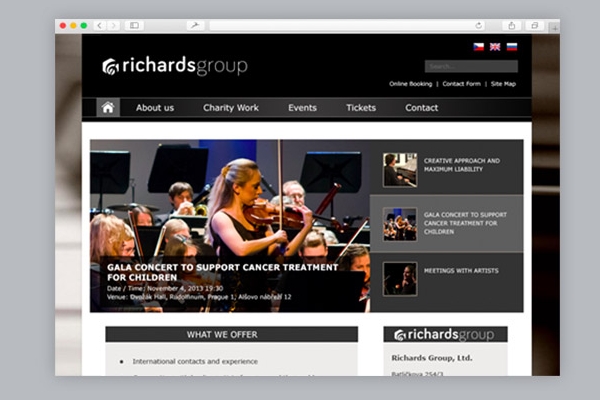The height and width of the screenshot is (400, 600).
Task: Go to the home page via house icon
Action: tap(108, 108)
